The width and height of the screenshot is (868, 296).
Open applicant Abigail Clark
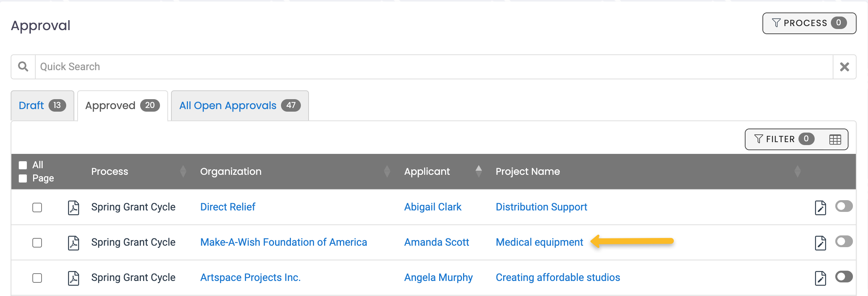point(433,207)
